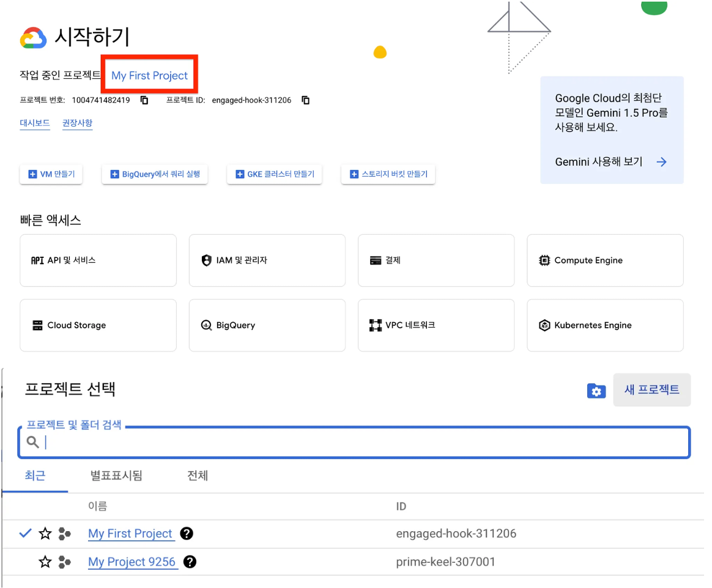
Task: Click the network icon in VPC 네트워크 card
Action: [x=376, y=325]
